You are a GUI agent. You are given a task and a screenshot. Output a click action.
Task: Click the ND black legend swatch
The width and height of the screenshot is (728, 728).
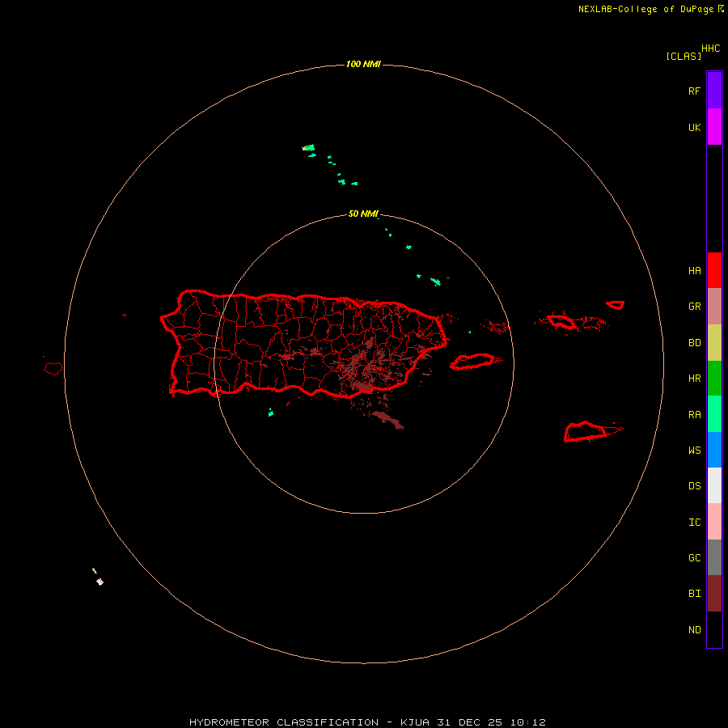[x=714, y=629]
